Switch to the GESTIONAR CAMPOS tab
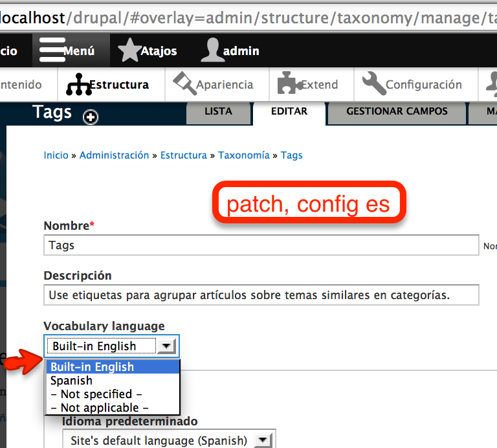Screen dimensions: 497x448 (397, 111)
